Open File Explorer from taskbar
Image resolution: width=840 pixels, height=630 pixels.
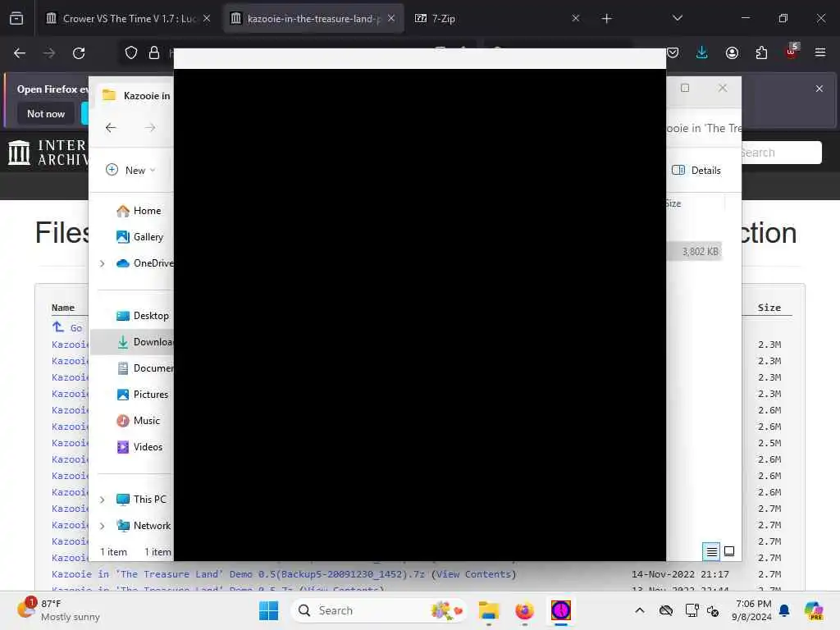489,610
